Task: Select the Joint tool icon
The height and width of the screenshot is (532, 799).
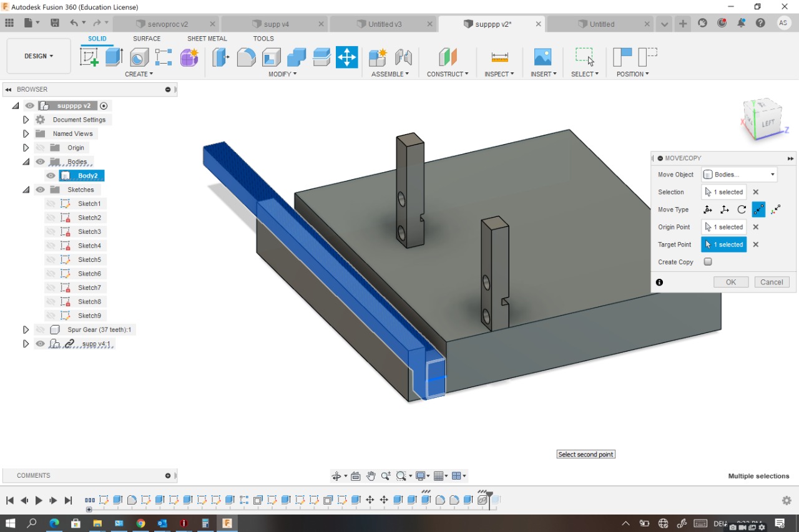Action: 403,57
